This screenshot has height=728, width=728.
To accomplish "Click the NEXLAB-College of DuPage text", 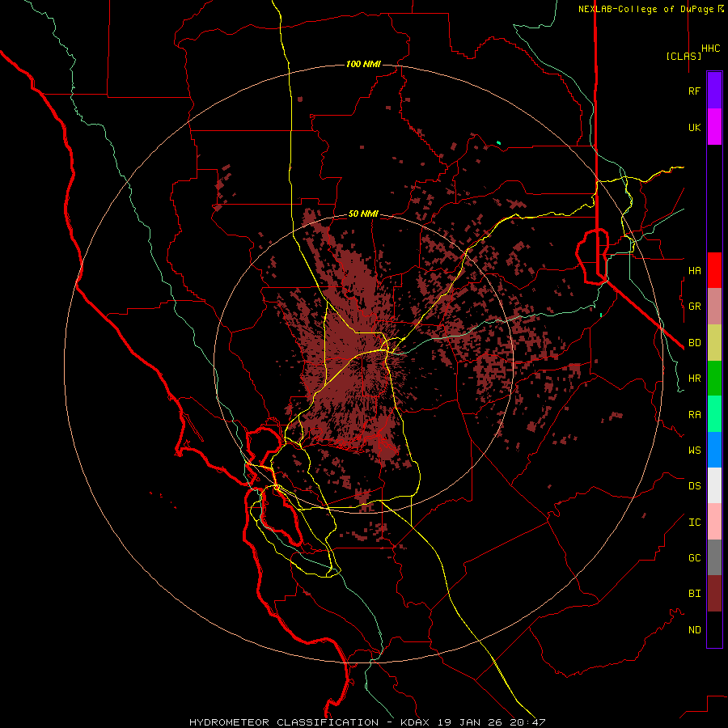I will (646, 9).
